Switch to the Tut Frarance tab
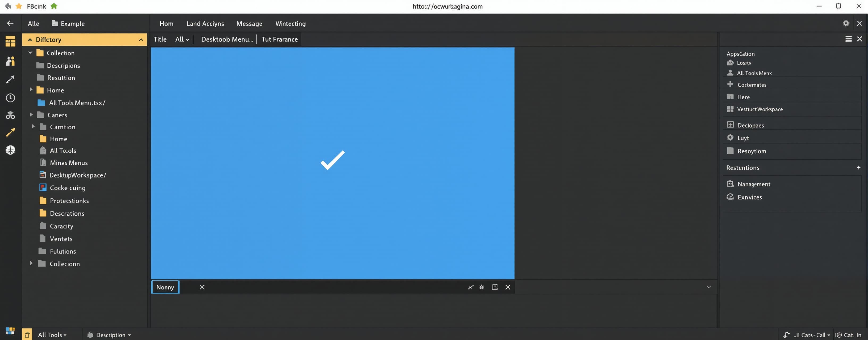The image size is (868, 340). pyautogui.click(x=280, y=39)
